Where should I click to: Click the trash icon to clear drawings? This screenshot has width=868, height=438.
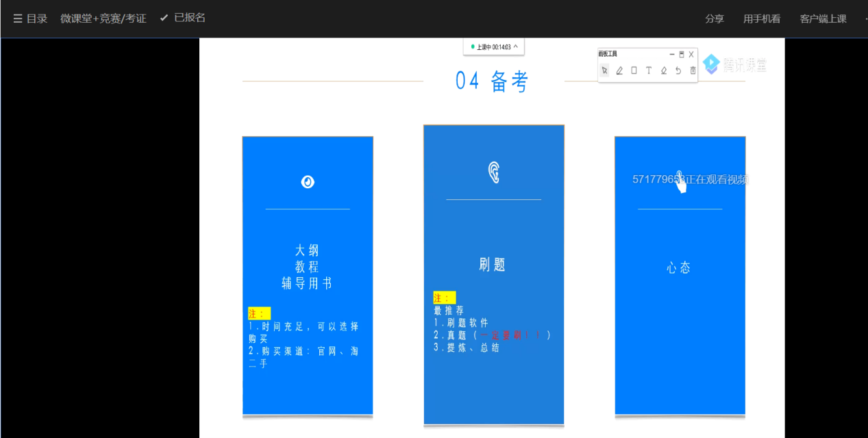click(693, 70)
